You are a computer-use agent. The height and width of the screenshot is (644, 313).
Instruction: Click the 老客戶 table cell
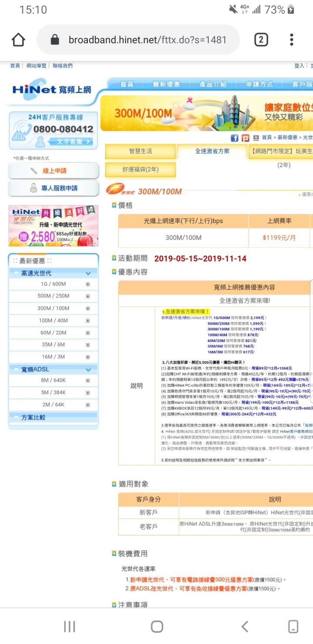tap(148, 527)
